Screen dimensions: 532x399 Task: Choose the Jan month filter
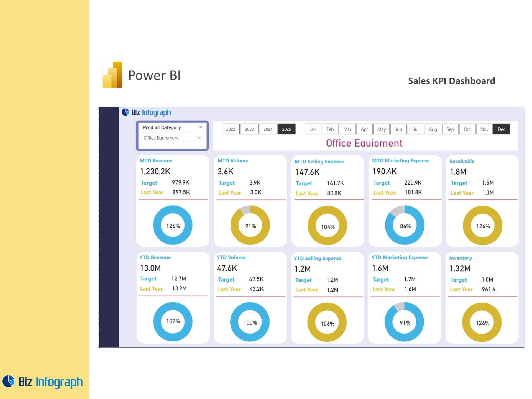(x=313, y=129)
